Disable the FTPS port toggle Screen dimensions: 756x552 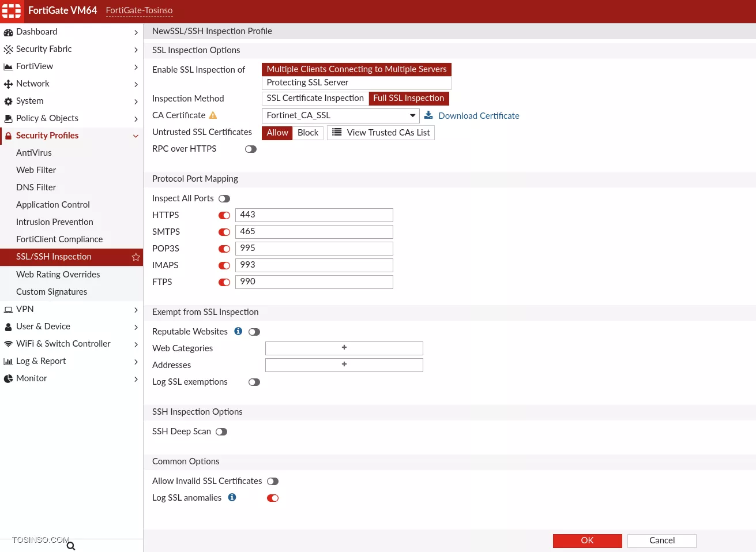click(x=224, y=282)
